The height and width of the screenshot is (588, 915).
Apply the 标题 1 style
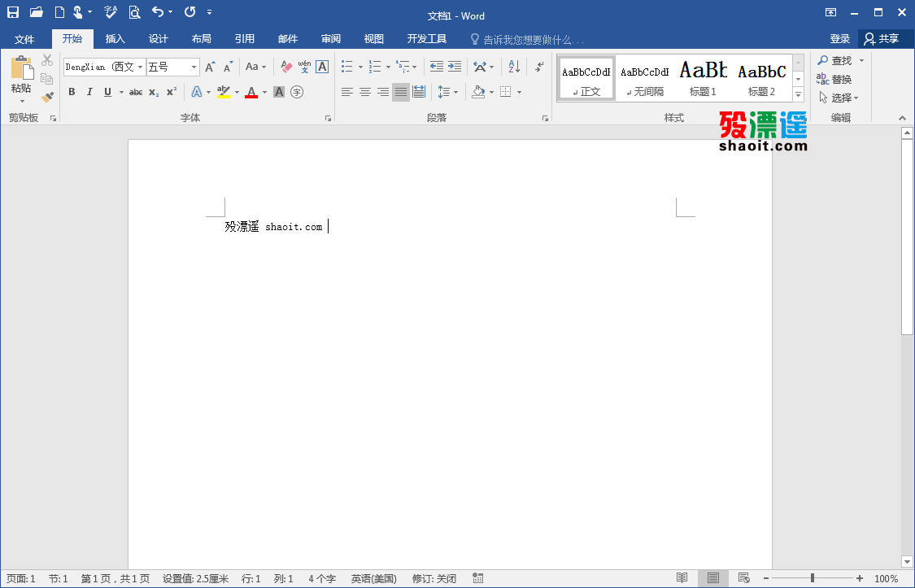(x=703, y=78)
